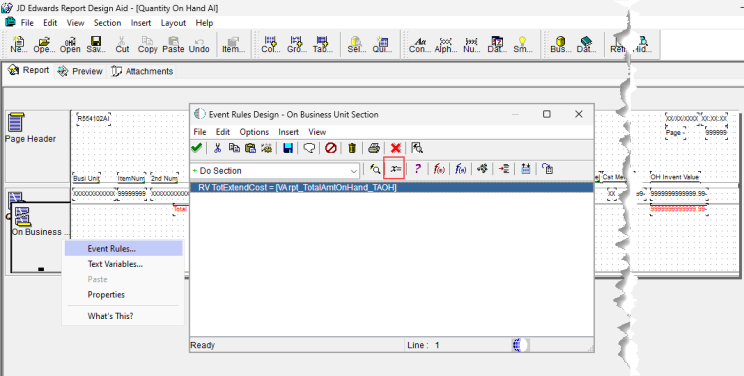Open Insert menu in Event Rules Design
Image resolution: width=744 pixels, height=376 pixels.
[x=288, y=132]
